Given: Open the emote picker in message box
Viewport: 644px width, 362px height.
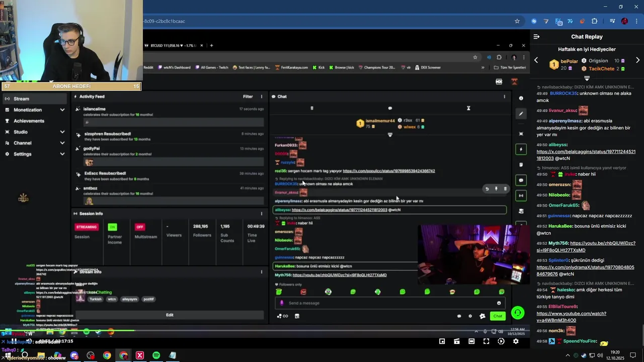Looking at the screenshot, I should click(499, 303).
